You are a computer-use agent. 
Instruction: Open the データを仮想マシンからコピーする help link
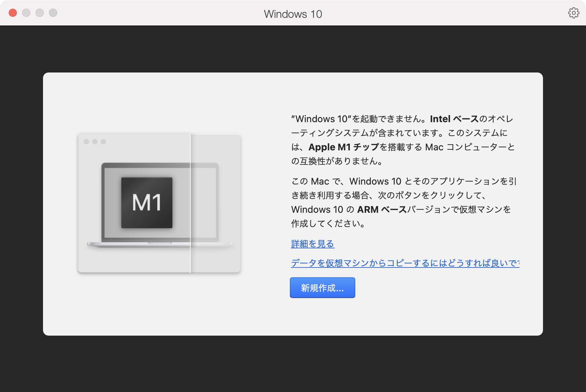click(405, 263)
